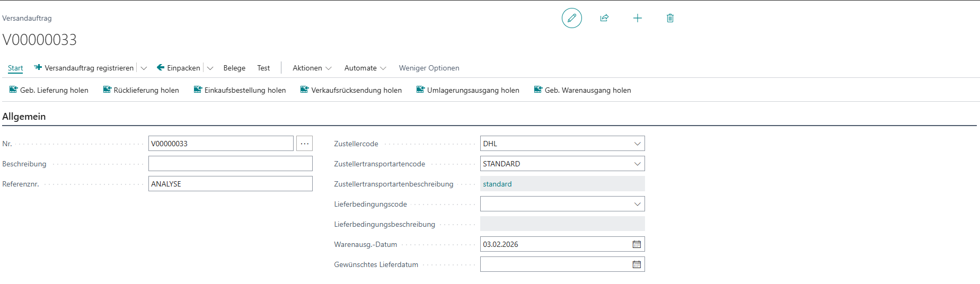Viewport: 980px width, 284px height.
Task: Click the Geb. Warenausgang holen icon
Action: point(538,90)
